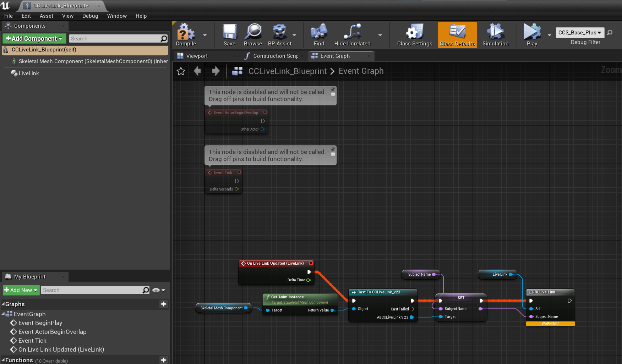Open Class Settings

click(x=415, y=35)
